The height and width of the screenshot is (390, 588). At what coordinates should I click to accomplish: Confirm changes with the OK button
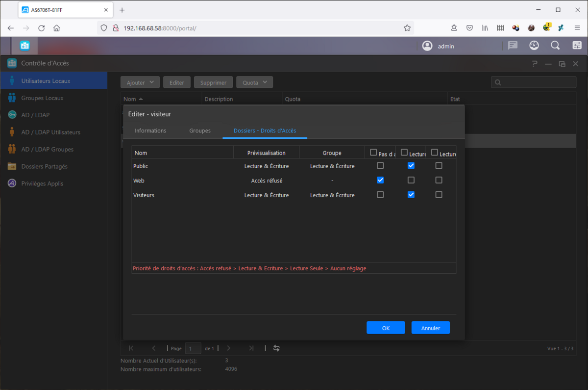coord(386,328)
